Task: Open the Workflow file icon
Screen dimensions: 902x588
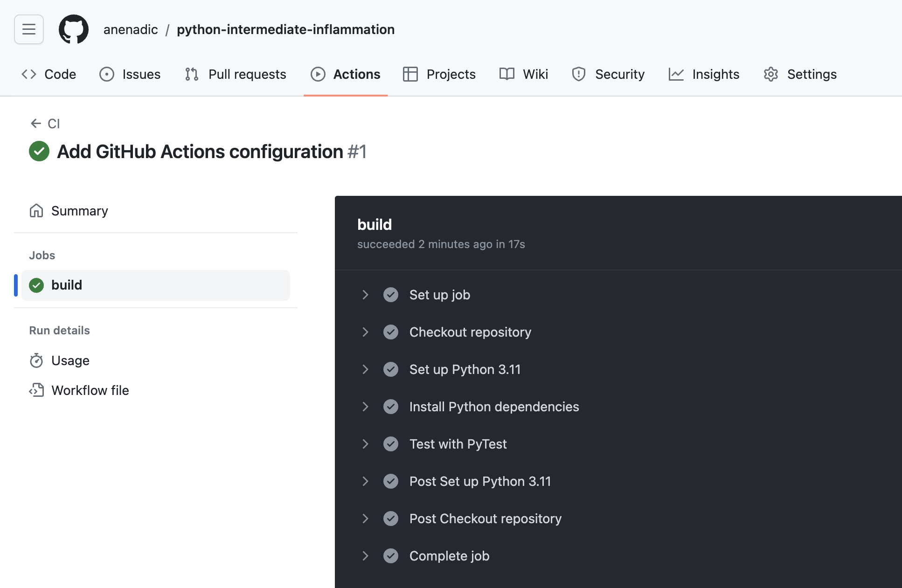Action: [x=36, y=390]
